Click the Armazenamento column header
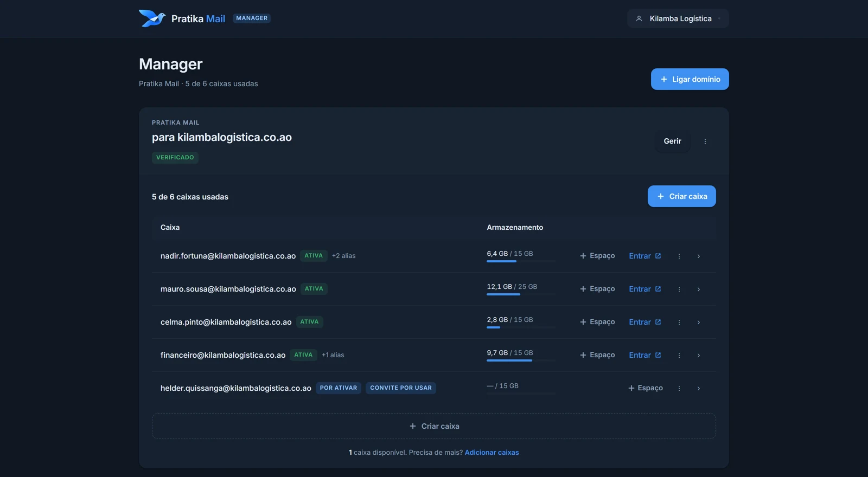The image size is (868, 477). pos(515,228)
